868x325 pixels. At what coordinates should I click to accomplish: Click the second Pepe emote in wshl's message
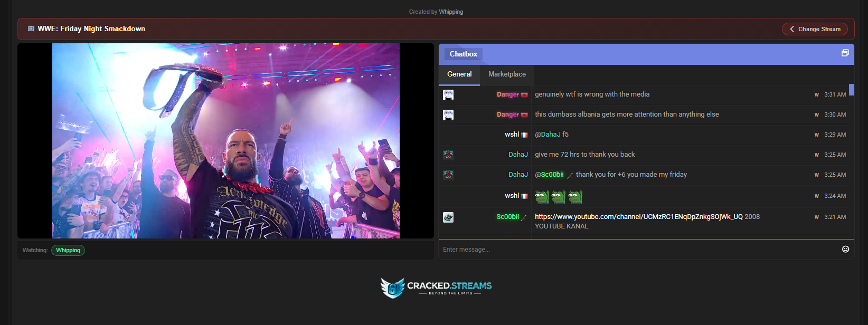click(x=559, y=197)
